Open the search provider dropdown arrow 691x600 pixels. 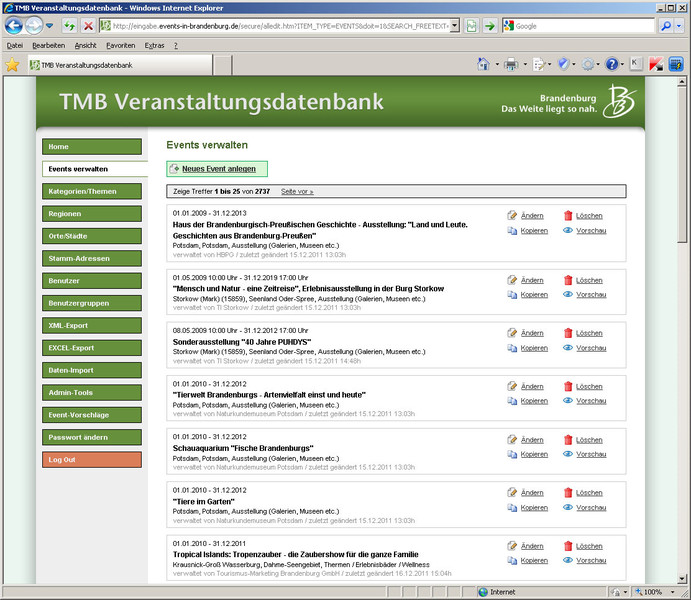point(679,26)
